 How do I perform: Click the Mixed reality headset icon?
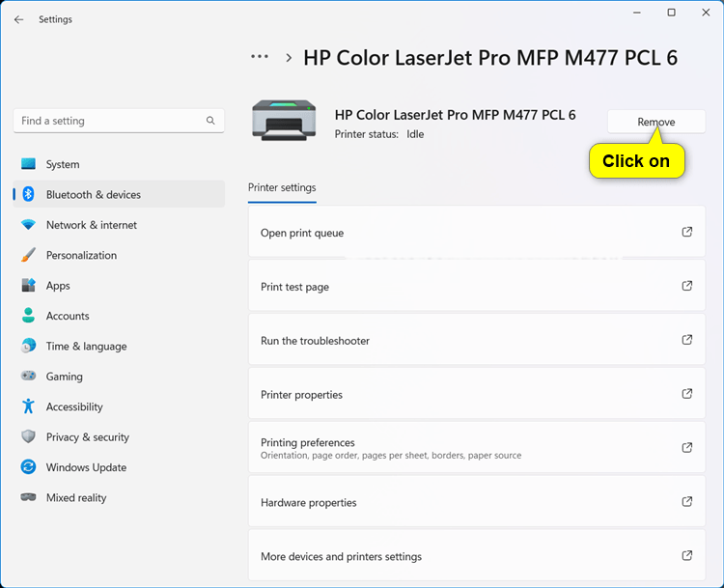(x=28, y=497)
